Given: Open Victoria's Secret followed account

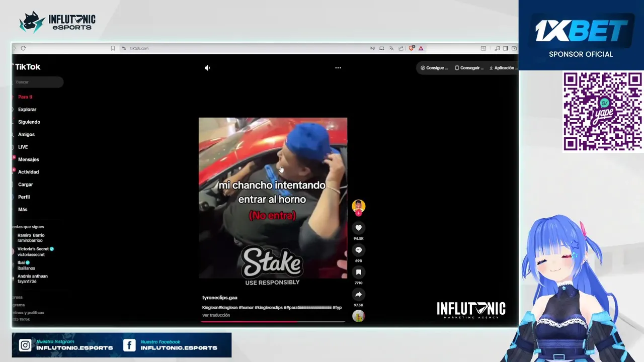Looking at the screenshot, I should 35,252.
